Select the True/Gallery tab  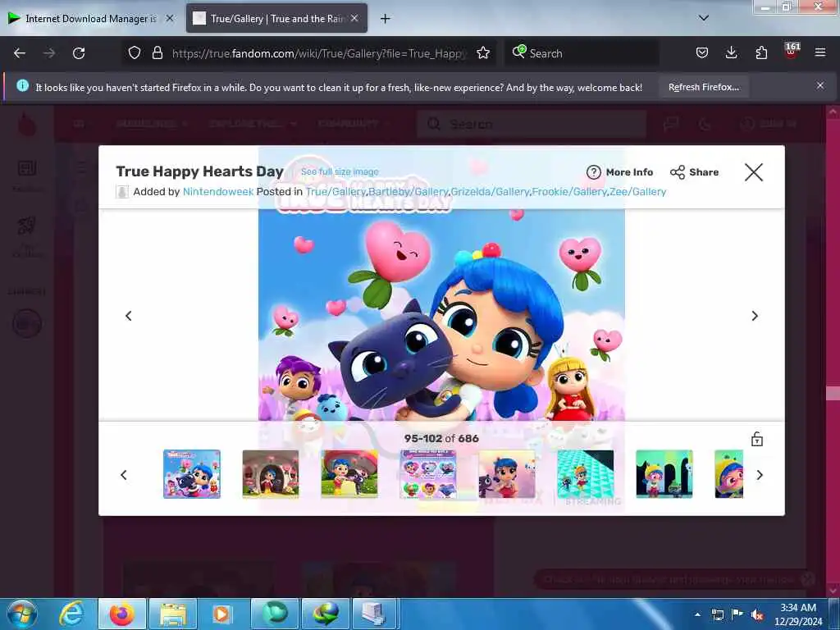[276, 19]
